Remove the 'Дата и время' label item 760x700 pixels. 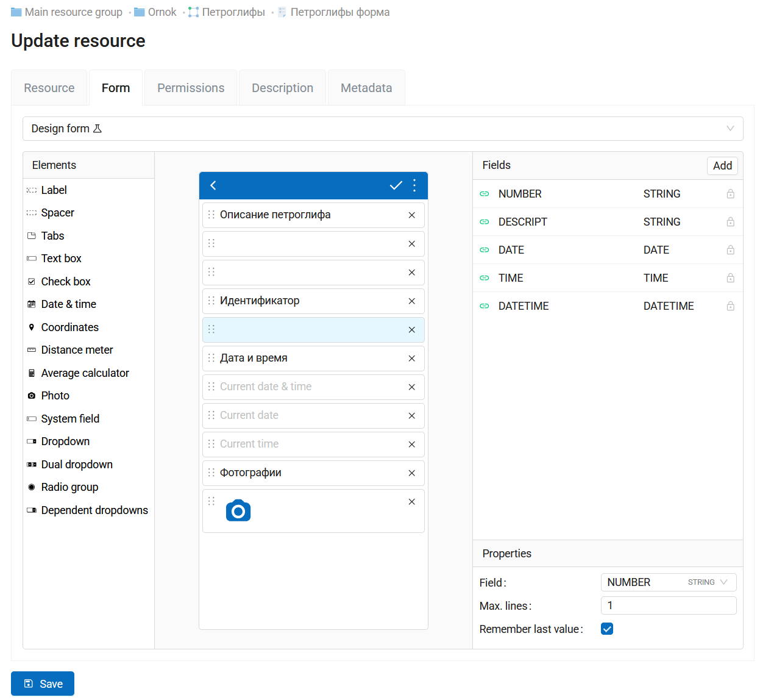click(x=412, y=359)
